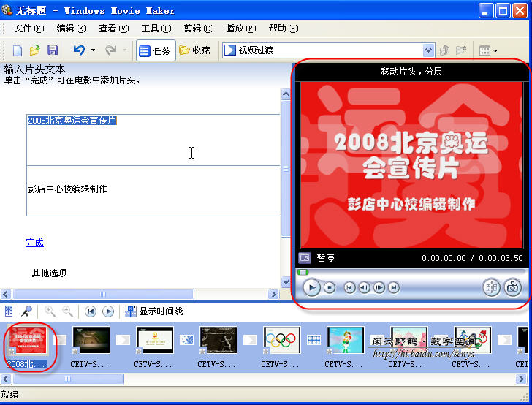Click the storyboard horizontal scrollbar thumb

[68, 379]
